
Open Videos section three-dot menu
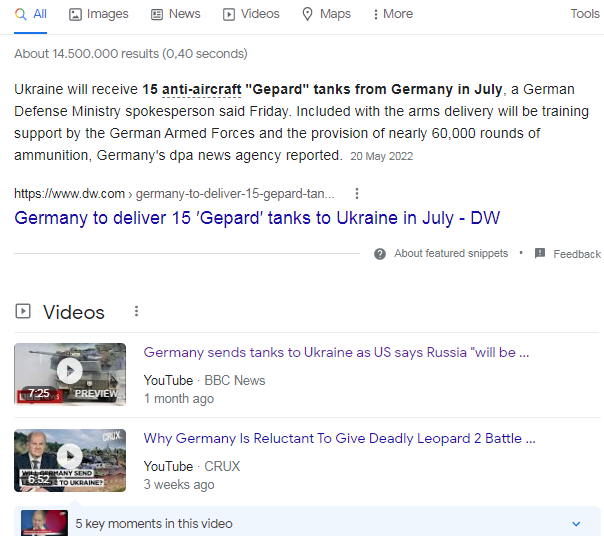[136, 311]
